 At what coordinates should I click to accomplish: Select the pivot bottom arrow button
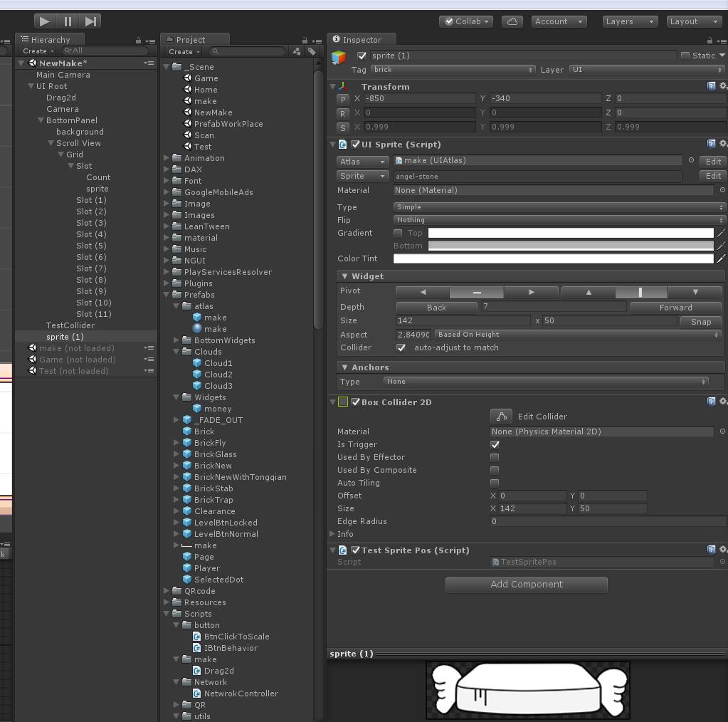click(695, 292)
